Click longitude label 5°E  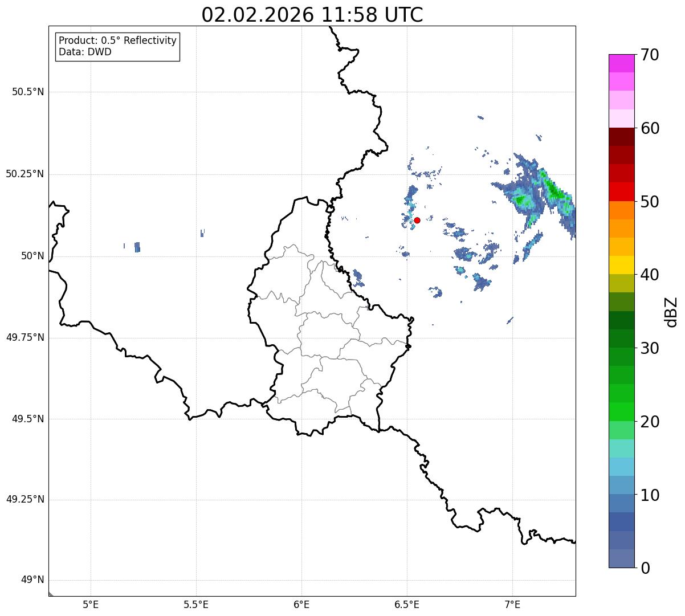click(91, 605)
